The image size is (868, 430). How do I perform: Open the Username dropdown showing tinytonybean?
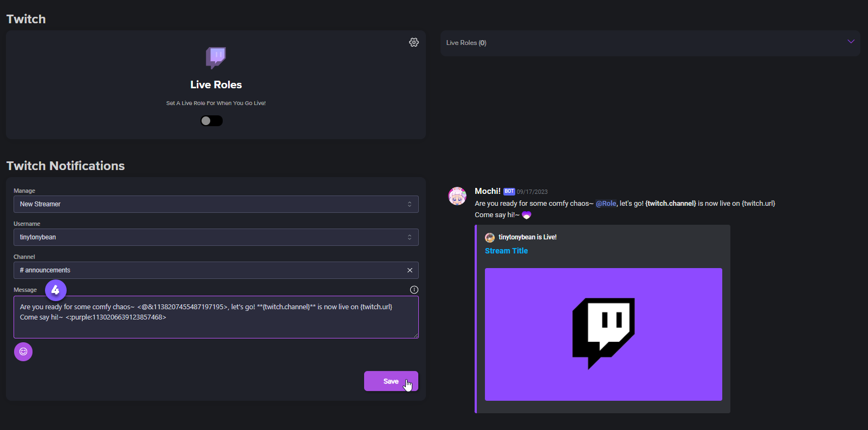coord(216,237)
